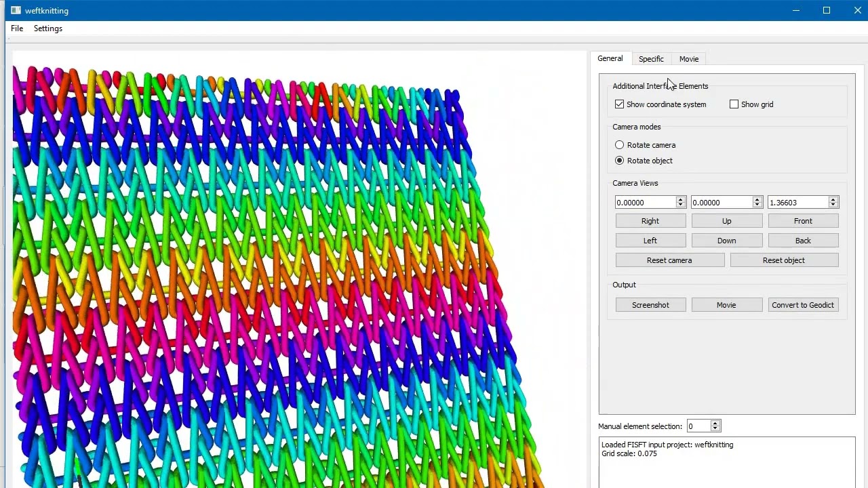Decrease the 1.36603 camera view value
868x488 pixels.
tap(833, 205)
